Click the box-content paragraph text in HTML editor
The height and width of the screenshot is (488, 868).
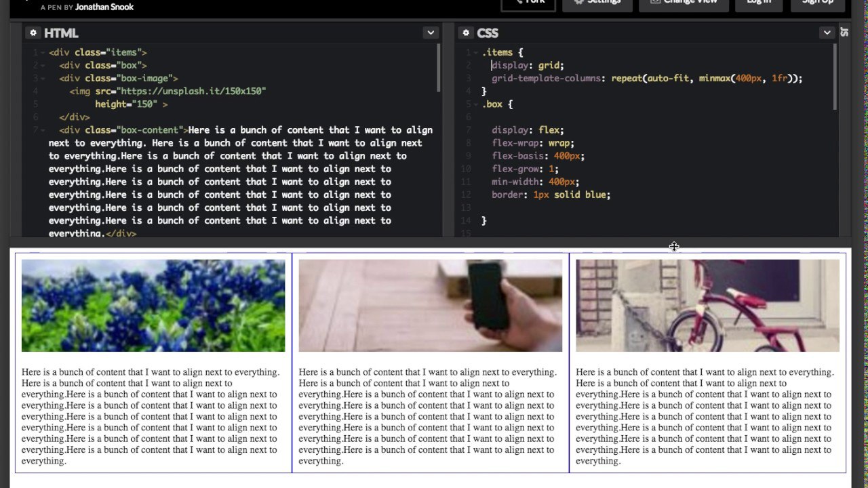[241, 181]
